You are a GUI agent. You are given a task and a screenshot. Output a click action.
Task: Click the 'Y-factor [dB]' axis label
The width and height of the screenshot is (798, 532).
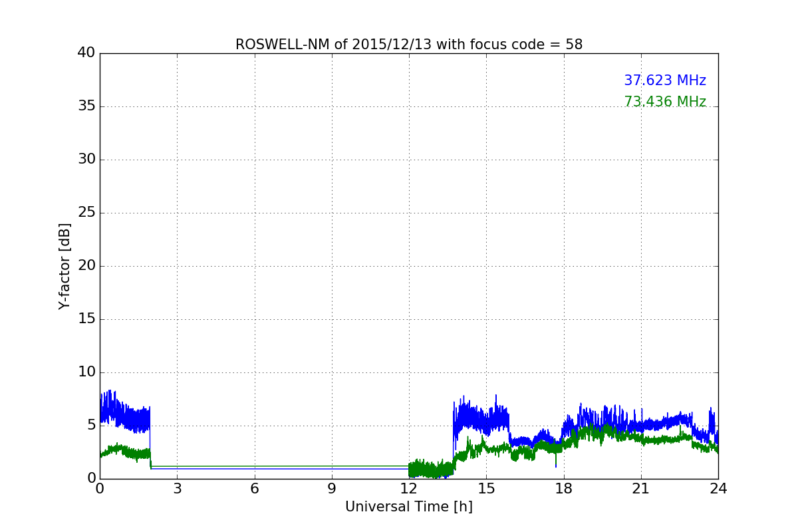coord(65,266)
